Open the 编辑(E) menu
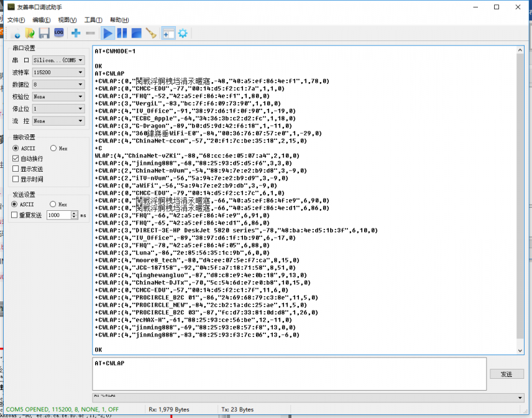This screenshot has width=532, height=418. pyautogui.click(x=42, y=20)
